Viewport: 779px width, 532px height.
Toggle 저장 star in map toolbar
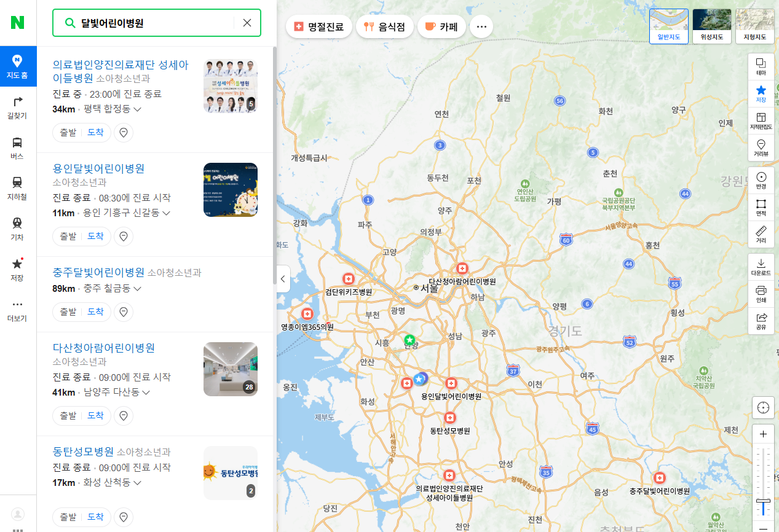761,94
